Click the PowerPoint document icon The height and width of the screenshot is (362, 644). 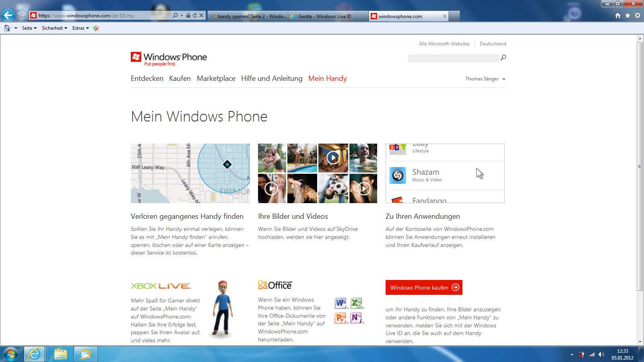(x=341, y=318)
